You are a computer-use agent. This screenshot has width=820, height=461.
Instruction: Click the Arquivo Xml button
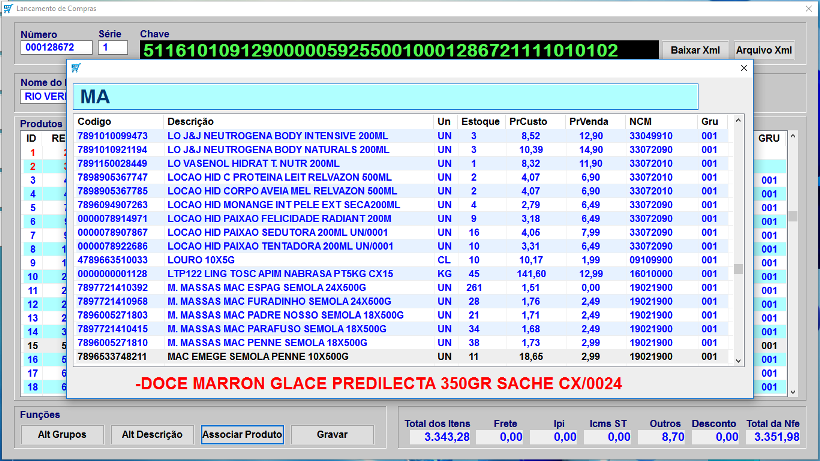[764, 50]
